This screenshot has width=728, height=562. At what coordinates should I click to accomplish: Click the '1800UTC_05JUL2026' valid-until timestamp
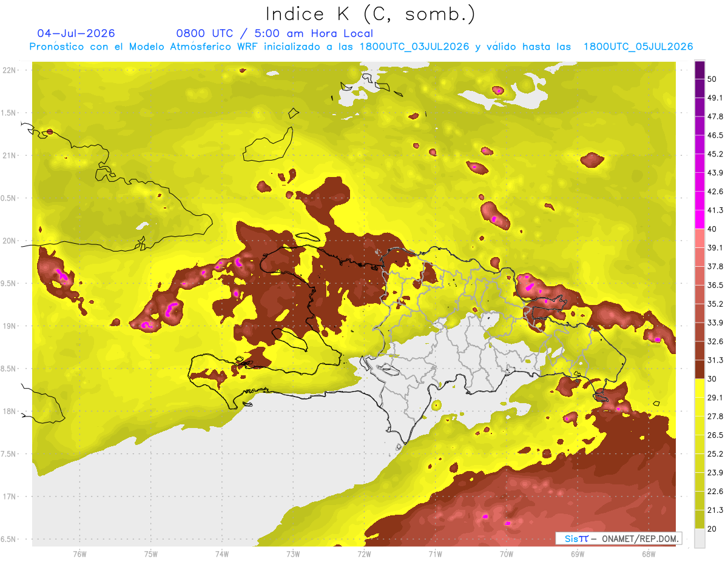[x=638, y=47]
